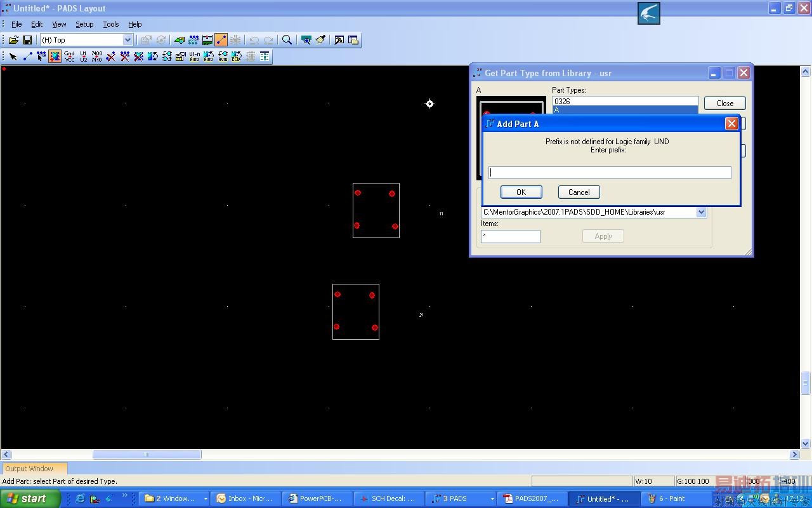
Task: Launch Internet Explorer from Quick Launch
Action: click(80, 498)
